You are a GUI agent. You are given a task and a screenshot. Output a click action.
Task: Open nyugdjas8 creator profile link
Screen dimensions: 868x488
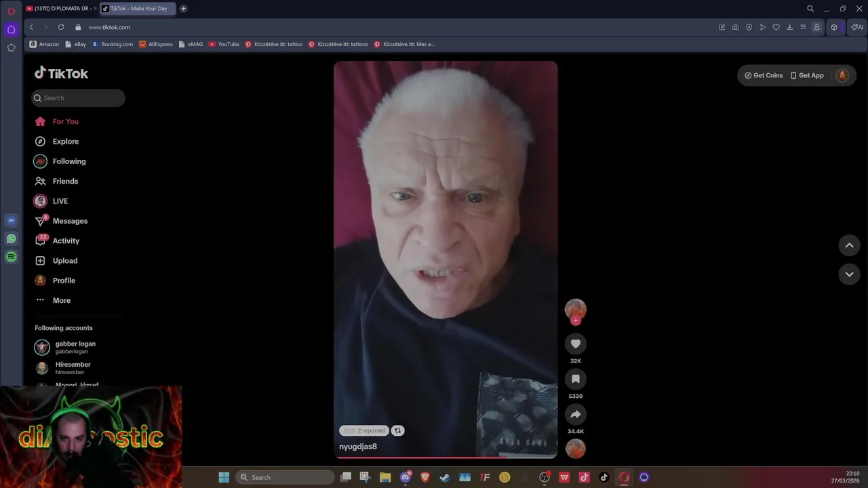point(358,447)
